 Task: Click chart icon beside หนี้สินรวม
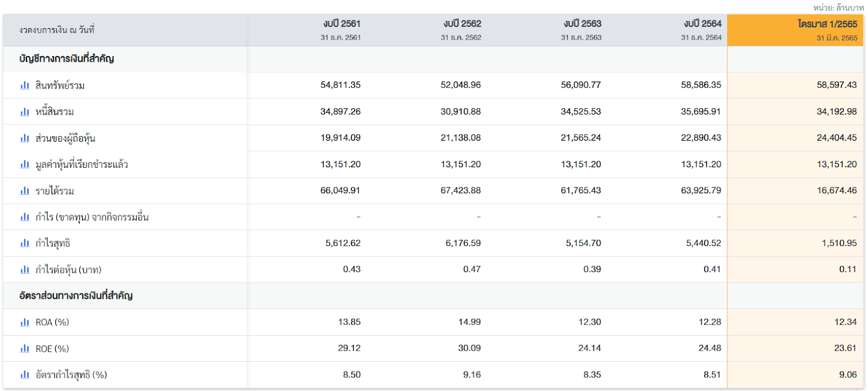(24, 112)
